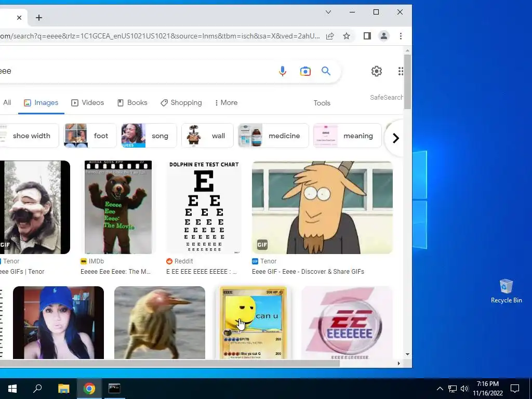Open the image search Tools options
Image resolution: width=532 pixels, height=399 pixels.
322,103
